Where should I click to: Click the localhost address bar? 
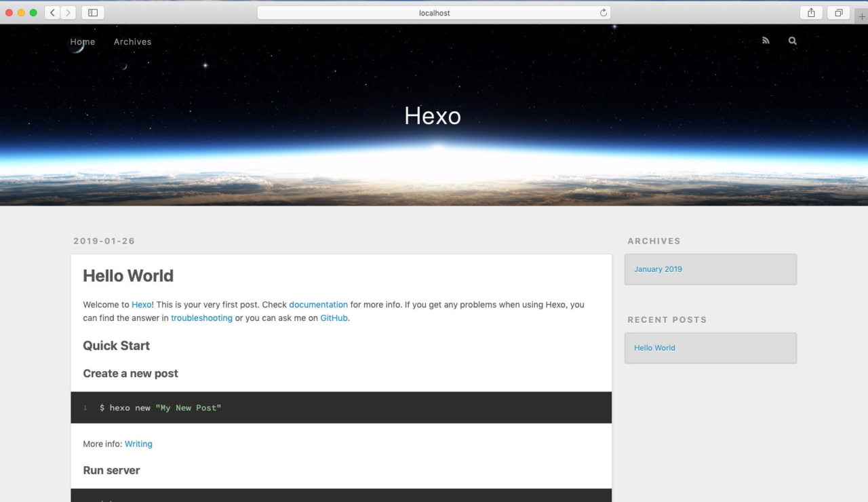pyautogui.click(x=434, y=13)
